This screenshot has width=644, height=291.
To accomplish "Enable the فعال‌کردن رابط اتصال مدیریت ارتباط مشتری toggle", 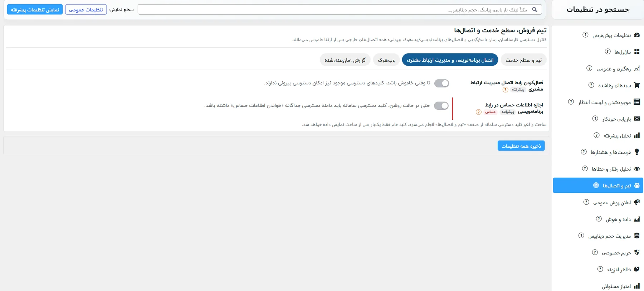I will pos(441,83).
